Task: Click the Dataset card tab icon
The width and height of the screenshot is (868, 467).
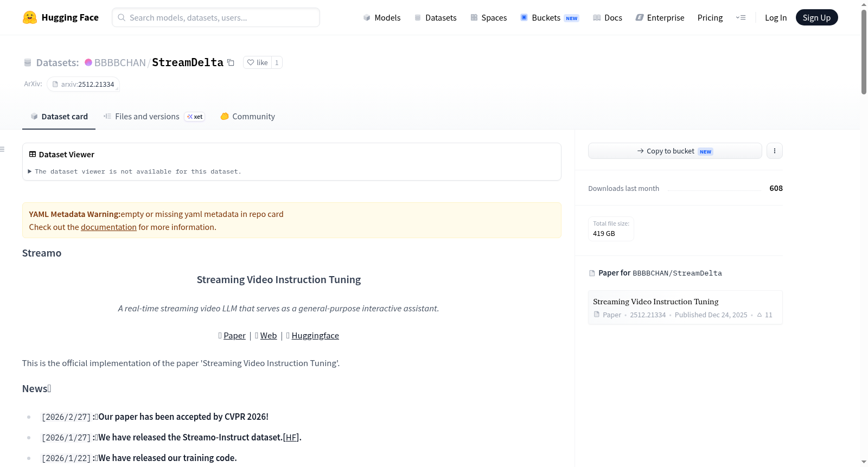Action: [34, 116]
